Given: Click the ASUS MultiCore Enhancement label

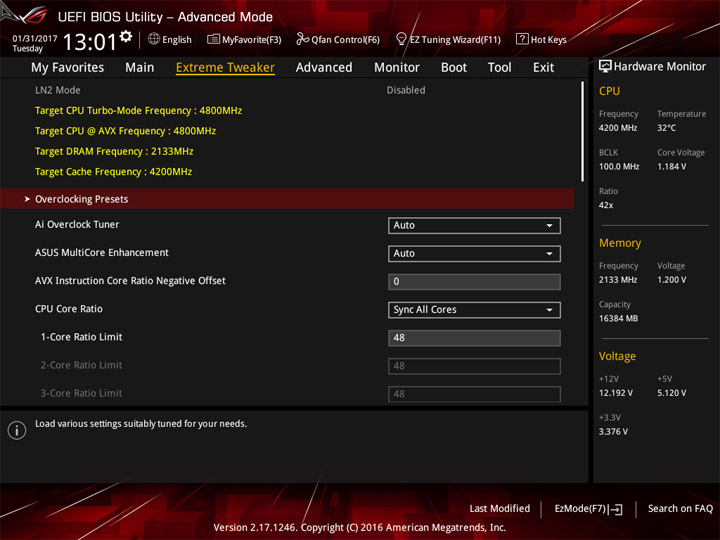Looking at the screenshot, I should pyautogui.click(x=102, y=253).
